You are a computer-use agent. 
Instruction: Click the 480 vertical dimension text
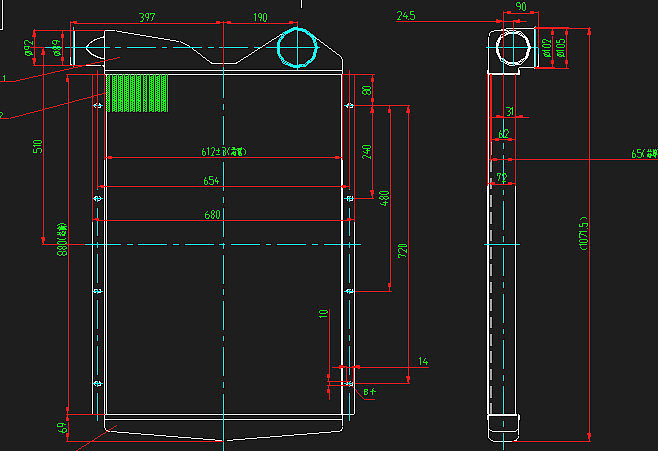385,197
